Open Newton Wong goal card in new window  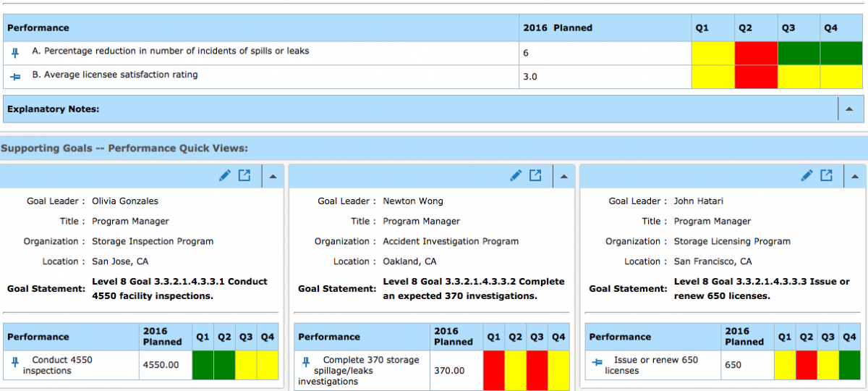click(x=535, y=175)
